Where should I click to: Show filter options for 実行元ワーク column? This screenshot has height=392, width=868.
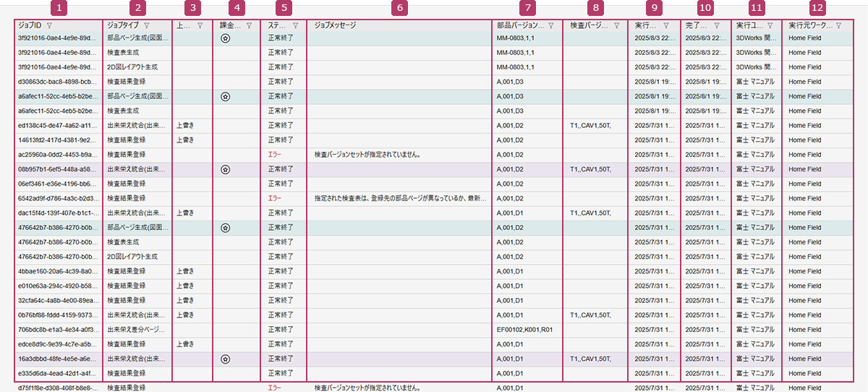tap(838, 25)
